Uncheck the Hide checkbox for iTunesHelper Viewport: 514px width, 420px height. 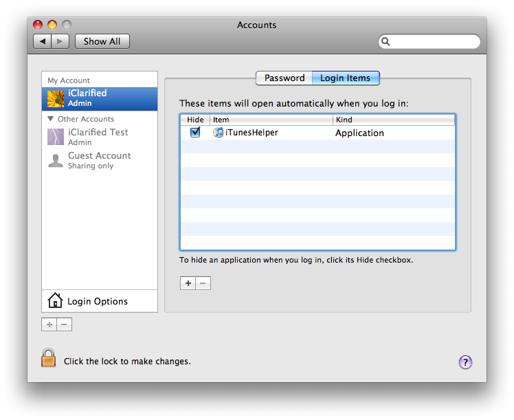(x=195, y=133)
